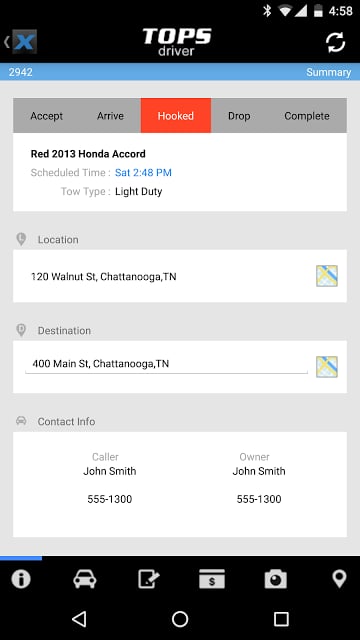Image resolution: width=360 pixels, height=640 pixels.
Task: Tap the refresh sync icon
Action: click(x=336, y=42)
